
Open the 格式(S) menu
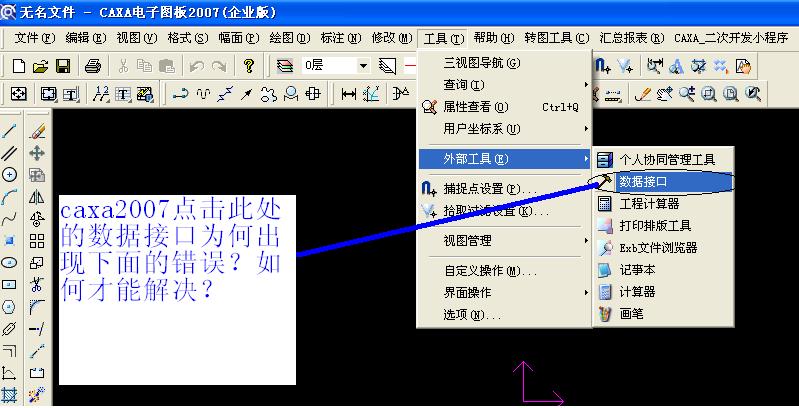point(188,38)
